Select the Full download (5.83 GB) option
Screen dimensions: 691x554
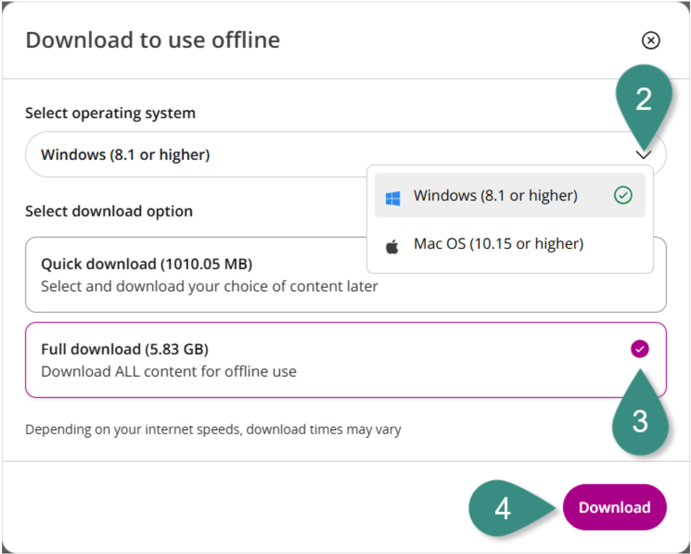(300, 360)
